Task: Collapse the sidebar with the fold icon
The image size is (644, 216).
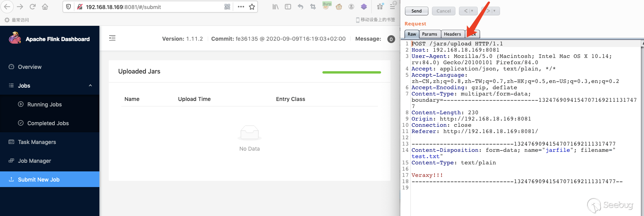Action: point(112,38)
